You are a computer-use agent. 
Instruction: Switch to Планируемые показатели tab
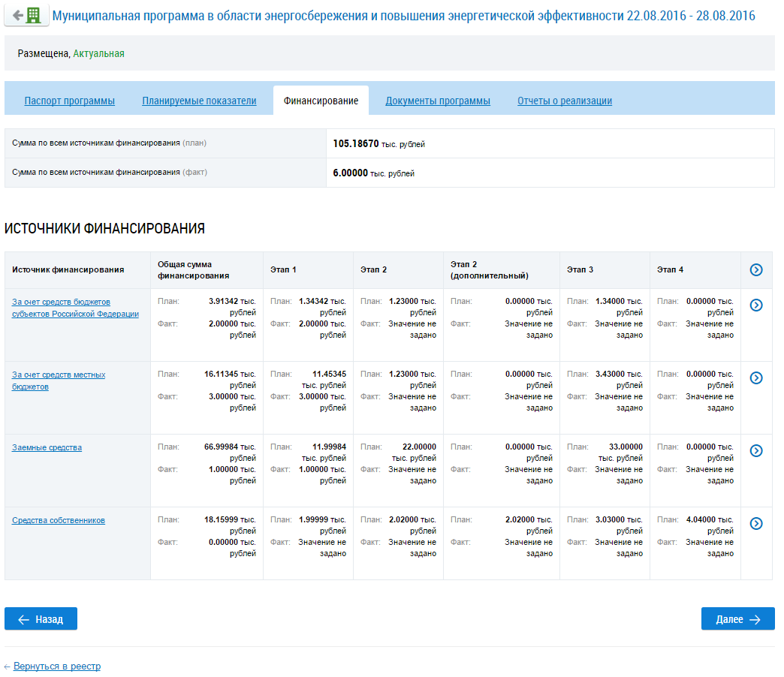tap(199, 101)
